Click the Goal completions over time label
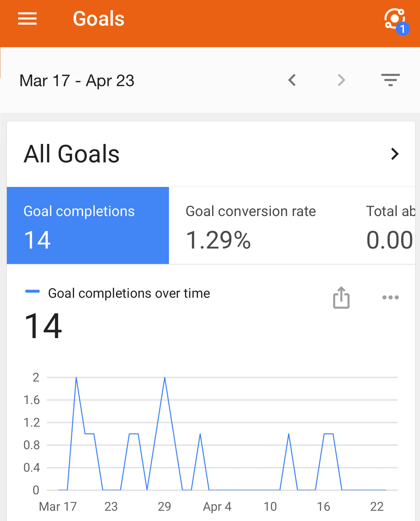 pos(129,293)
